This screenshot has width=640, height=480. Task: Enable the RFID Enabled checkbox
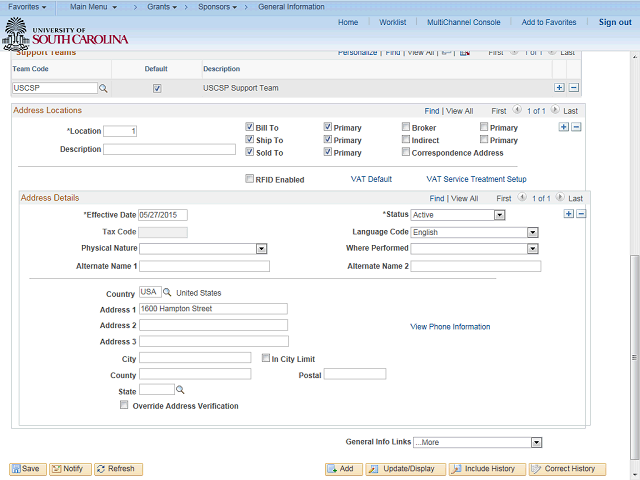250,180
